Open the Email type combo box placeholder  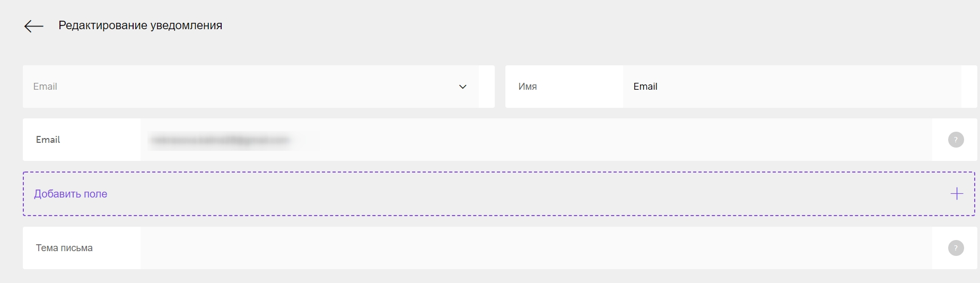(x=45, y=87)
